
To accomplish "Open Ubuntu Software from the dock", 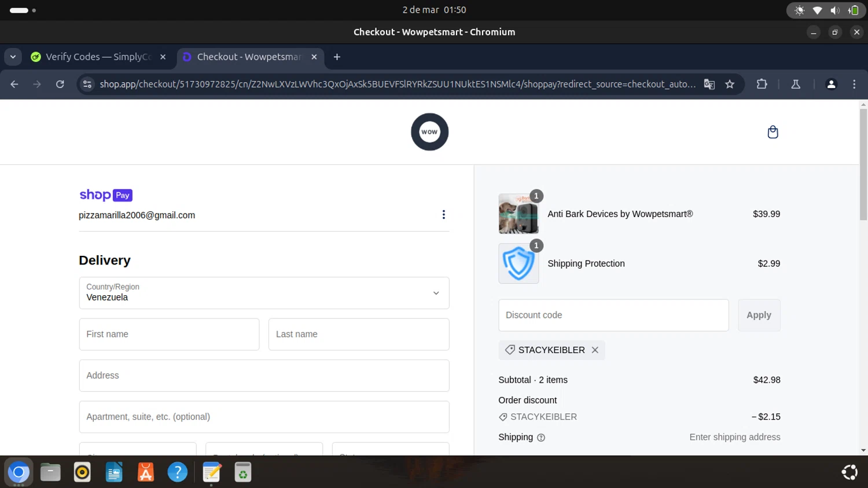I will coord(146,472).
